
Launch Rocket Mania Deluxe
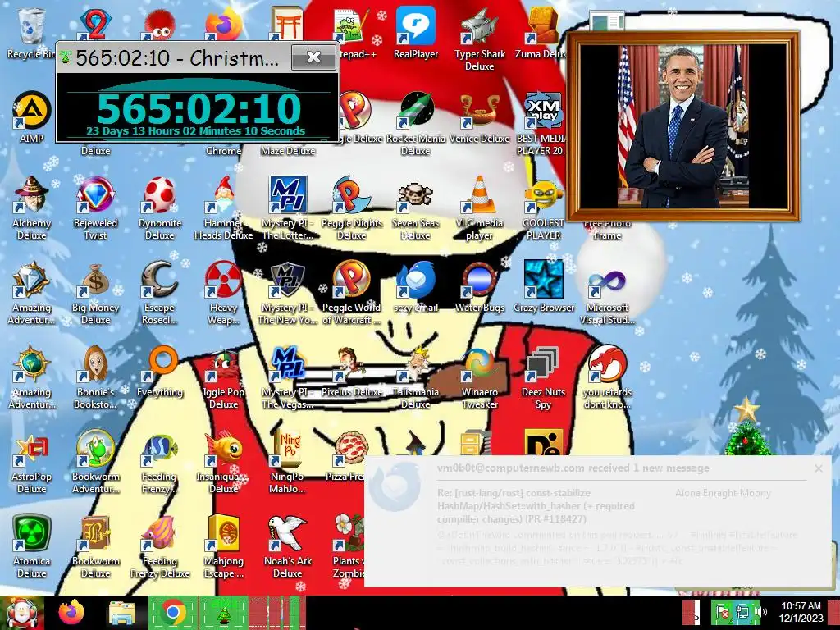(416, 125)
